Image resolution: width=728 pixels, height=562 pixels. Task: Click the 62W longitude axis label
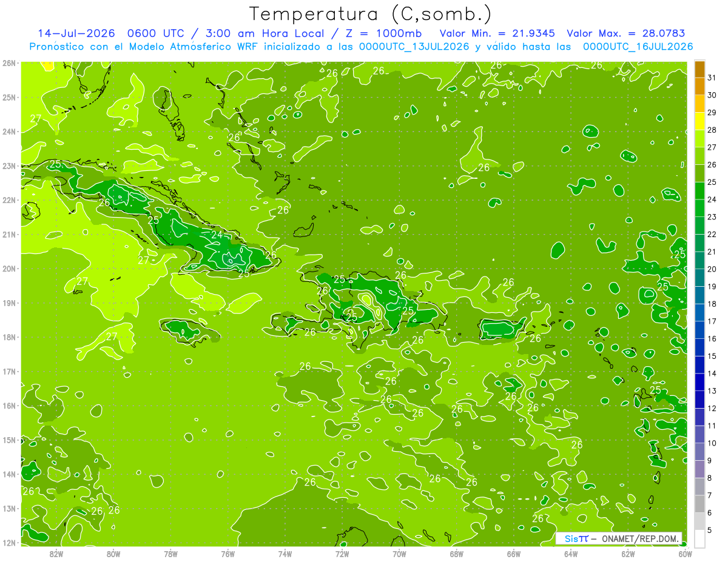click(628, 554)
